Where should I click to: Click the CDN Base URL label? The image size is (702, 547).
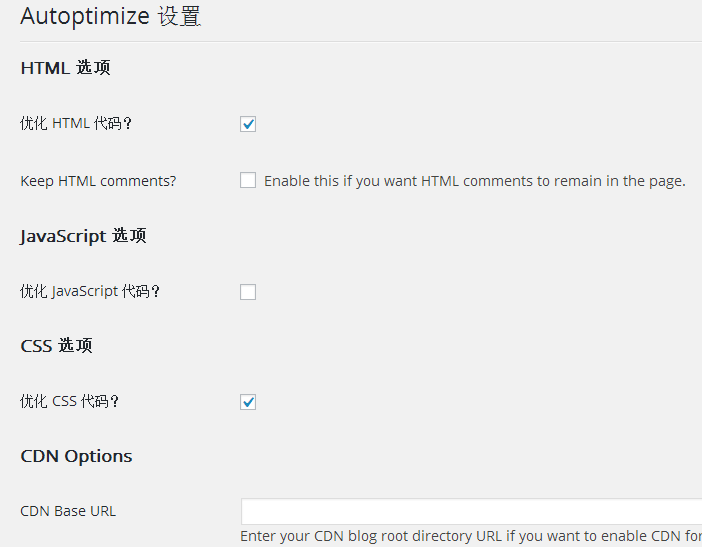click(68, 511)
